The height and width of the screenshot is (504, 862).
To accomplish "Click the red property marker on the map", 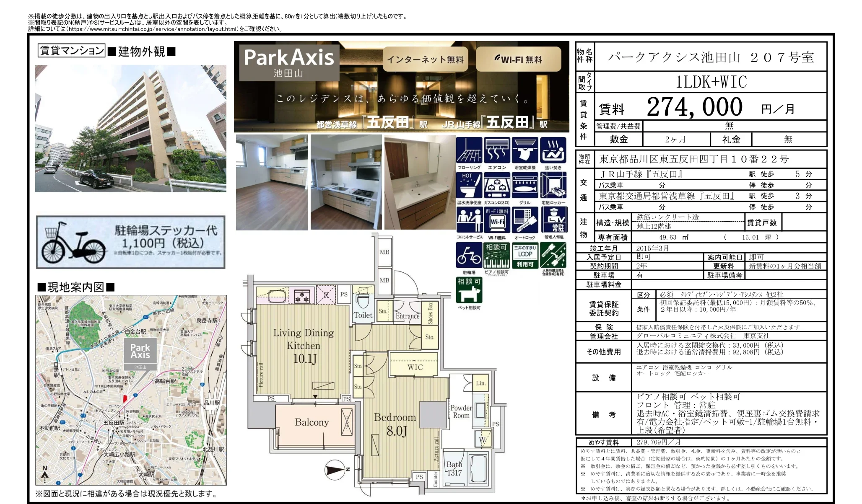I will pyautogui.click(x=124, y=398).
